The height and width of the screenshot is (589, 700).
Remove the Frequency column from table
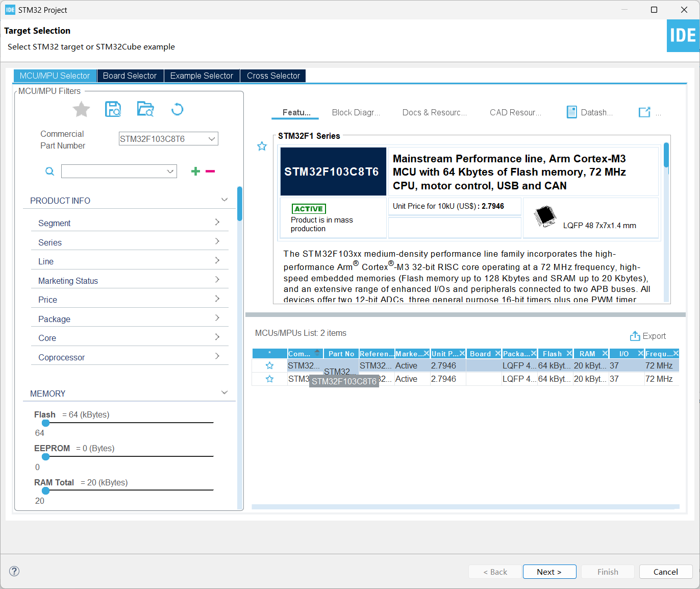[x=676, y=353]
